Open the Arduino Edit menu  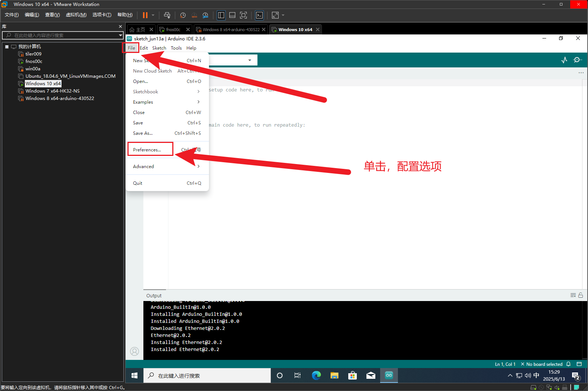coord(144,48)
